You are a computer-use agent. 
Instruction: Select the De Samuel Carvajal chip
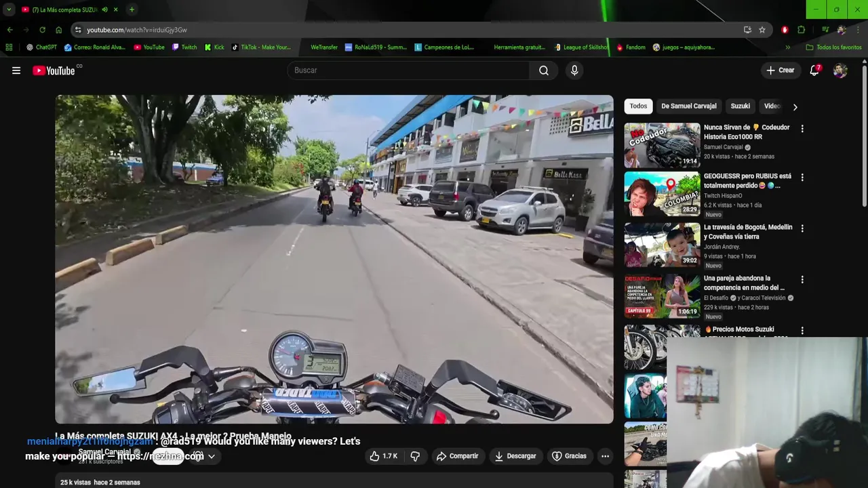688,106
